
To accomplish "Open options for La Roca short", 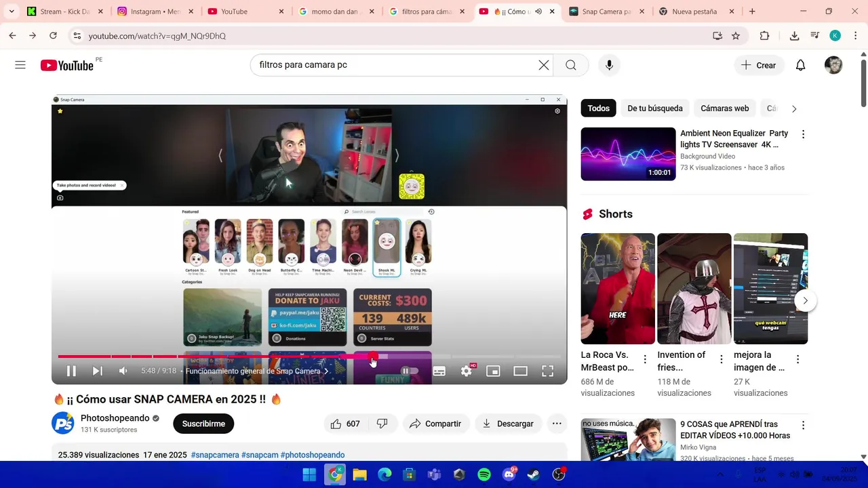I will tap(645, 359).
